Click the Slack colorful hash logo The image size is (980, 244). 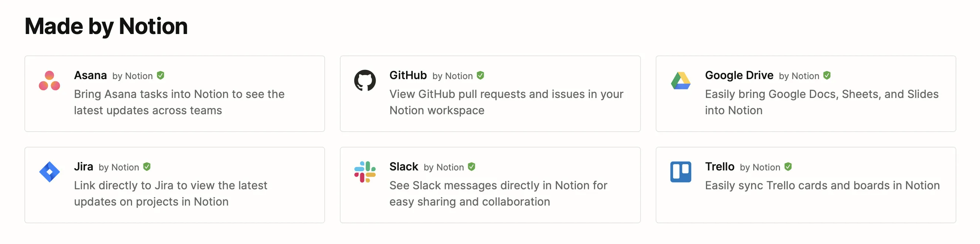(365, 172)
